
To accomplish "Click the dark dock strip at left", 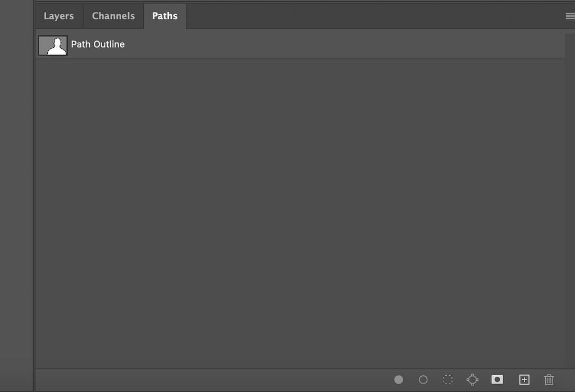I will click(x=16, y=197).
